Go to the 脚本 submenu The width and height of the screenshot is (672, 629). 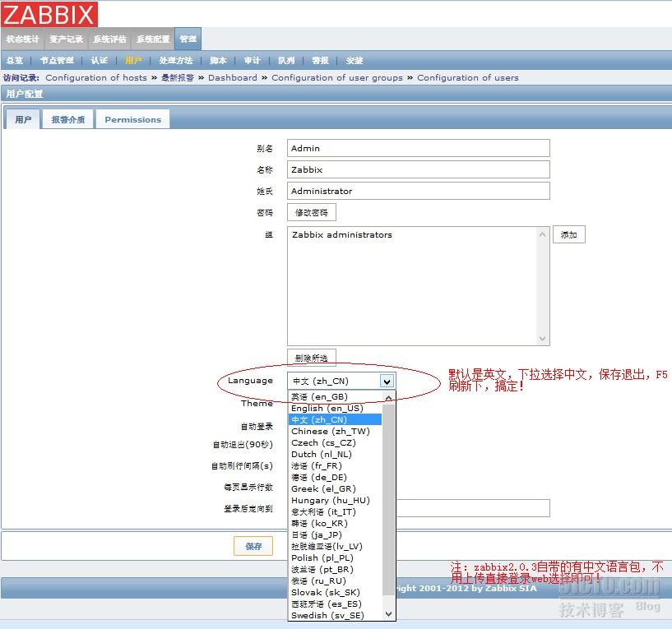[x=218, y=60]
